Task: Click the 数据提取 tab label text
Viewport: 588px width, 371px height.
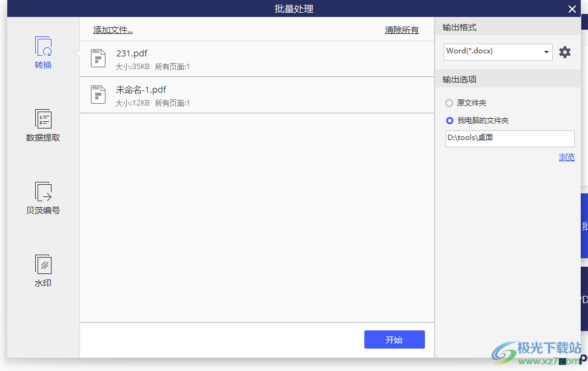Action: tap(43, 138)
